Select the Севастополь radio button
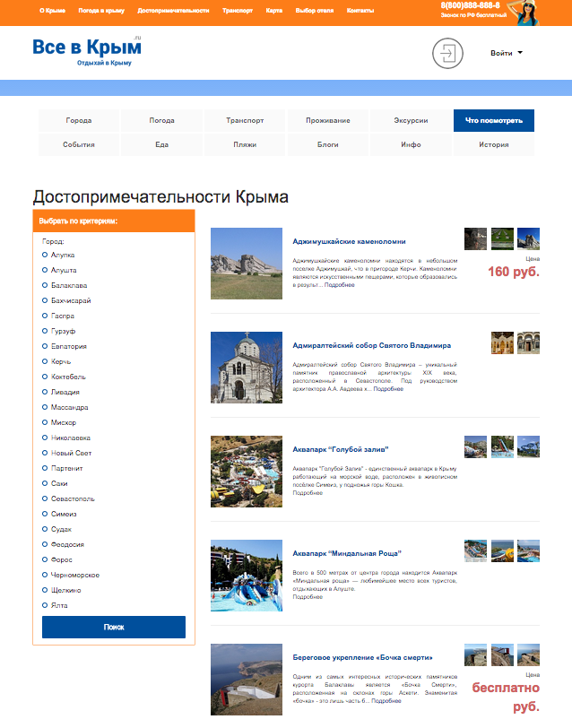Screen dimensions: 572x728 pyautogui.click(x=45, y=498)
